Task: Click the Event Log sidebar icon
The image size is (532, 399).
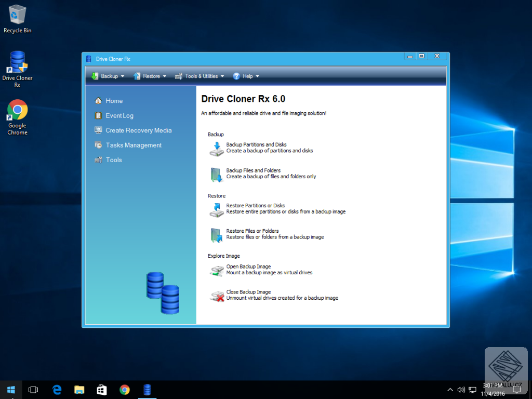Action: pyautogui.click(x=98, y=115)
